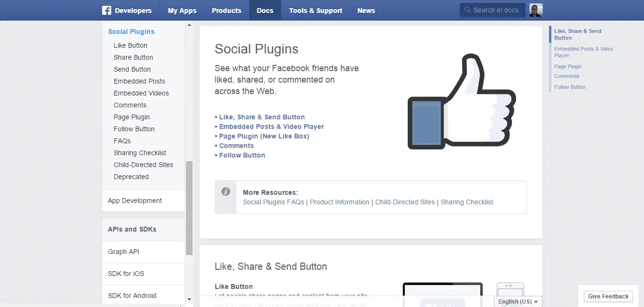Screen dimensions: 644x307
Task: Open Embedded Posts in sidebar
Action: coord(139,81)
